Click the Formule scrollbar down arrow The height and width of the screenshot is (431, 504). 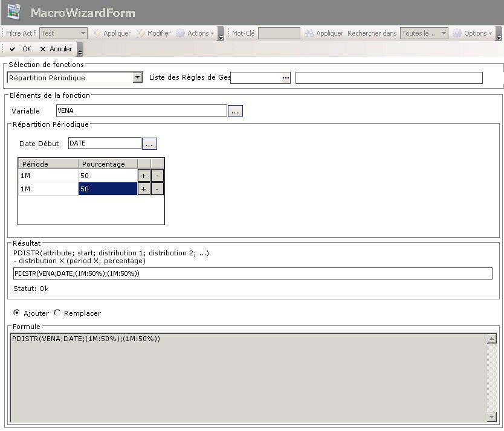491,417
